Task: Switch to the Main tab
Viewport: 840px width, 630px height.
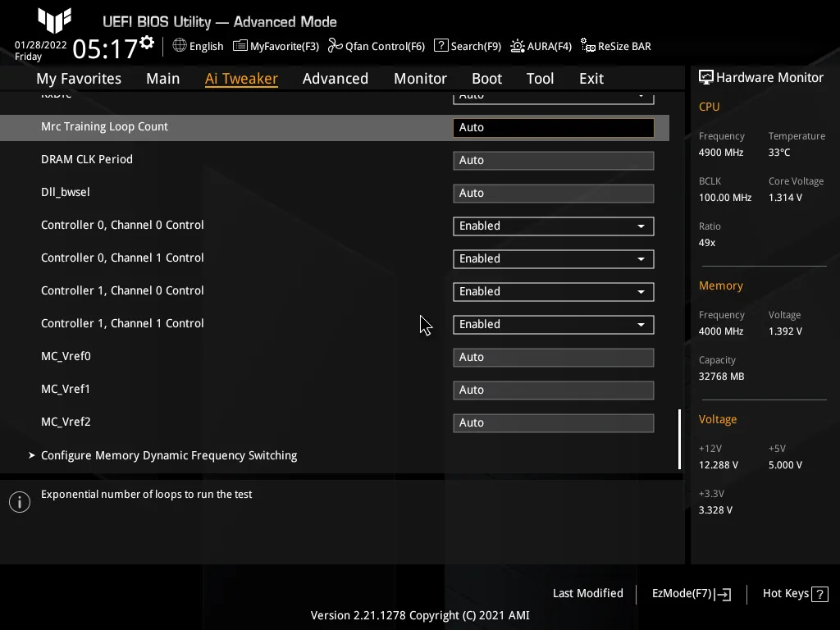Action: [x=163, y=78]
